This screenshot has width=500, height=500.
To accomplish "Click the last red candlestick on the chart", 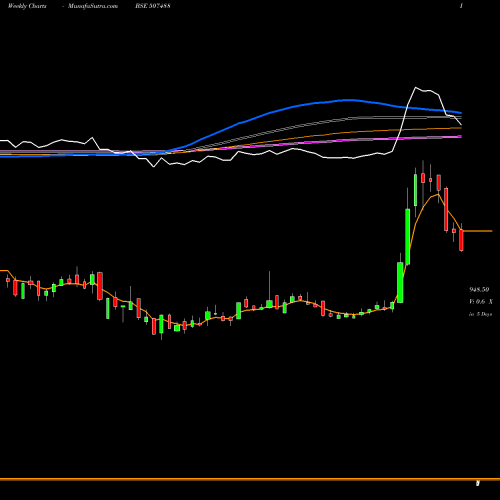I will tap(461, 240).
